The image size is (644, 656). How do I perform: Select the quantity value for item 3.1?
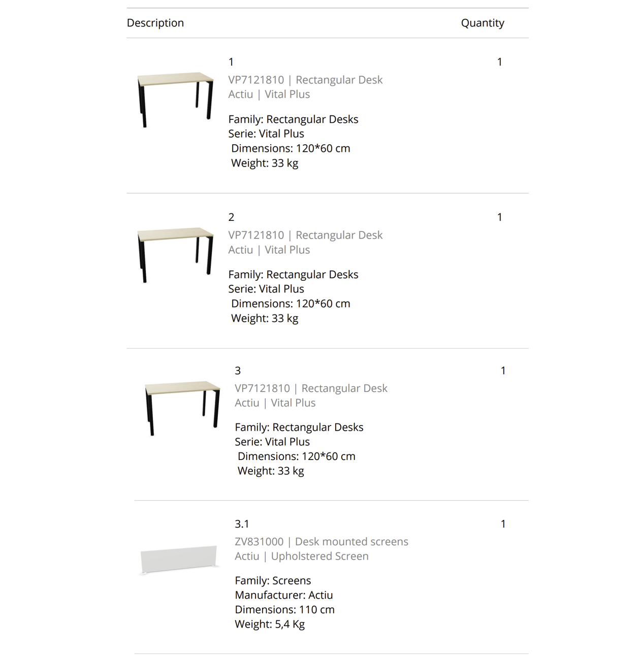(x=503, y=524)
